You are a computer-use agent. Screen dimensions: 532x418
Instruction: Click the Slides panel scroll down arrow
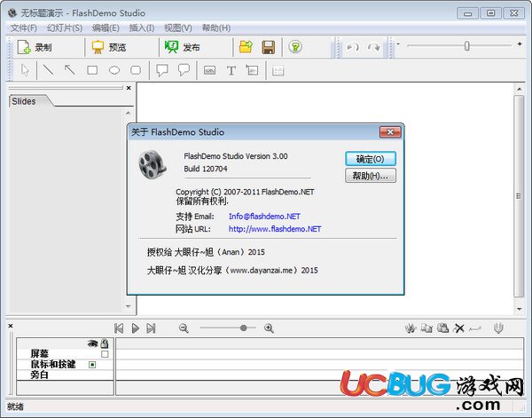click(129, 306)
